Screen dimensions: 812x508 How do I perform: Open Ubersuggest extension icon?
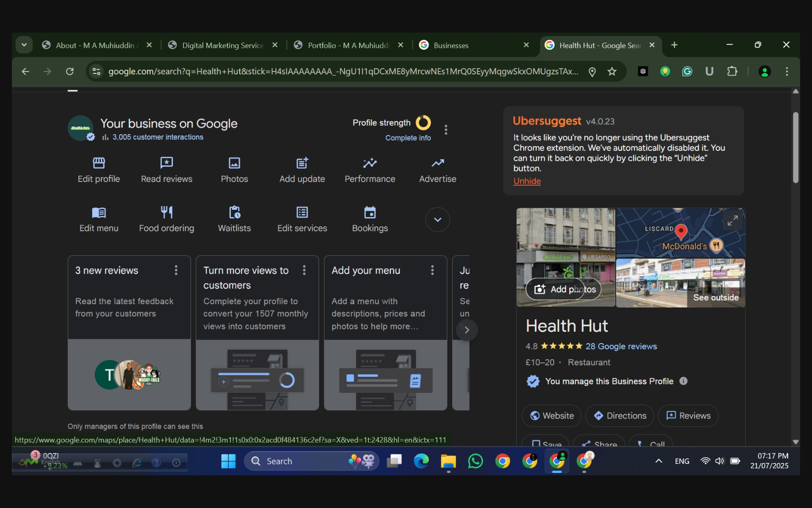[x=709, y=72]
